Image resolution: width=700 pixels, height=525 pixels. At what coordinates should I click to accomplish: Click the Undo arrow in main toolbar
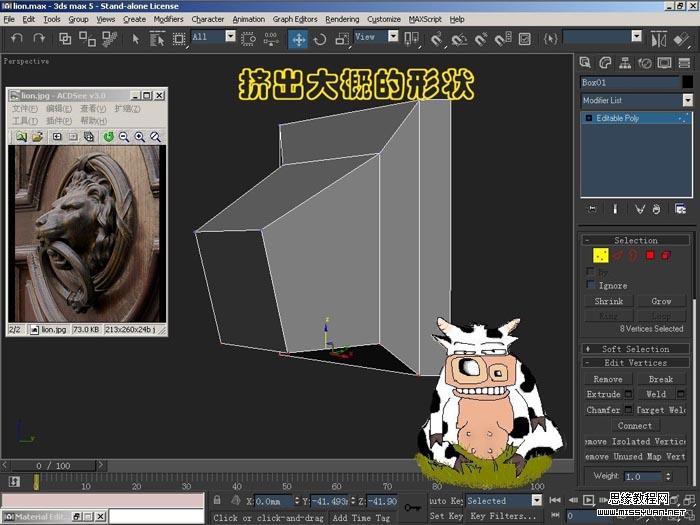click(17, 39)
